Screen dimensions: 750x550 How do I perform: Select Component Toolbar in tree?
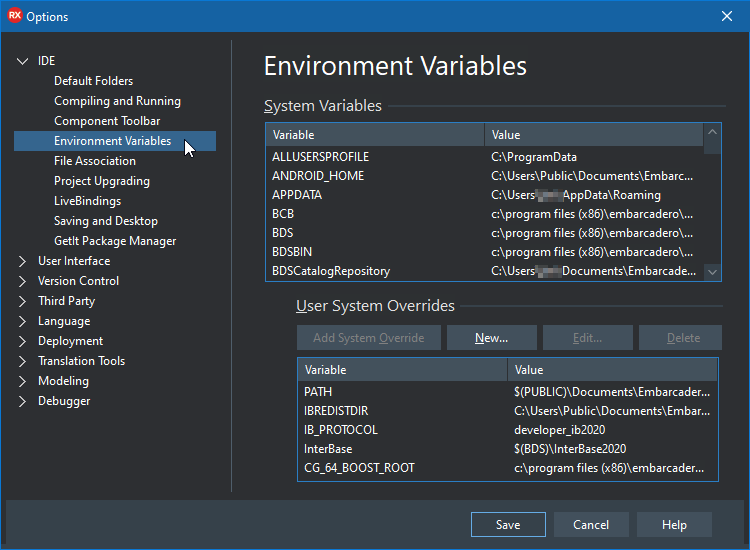pyautogui.click(x=107, y=121)
